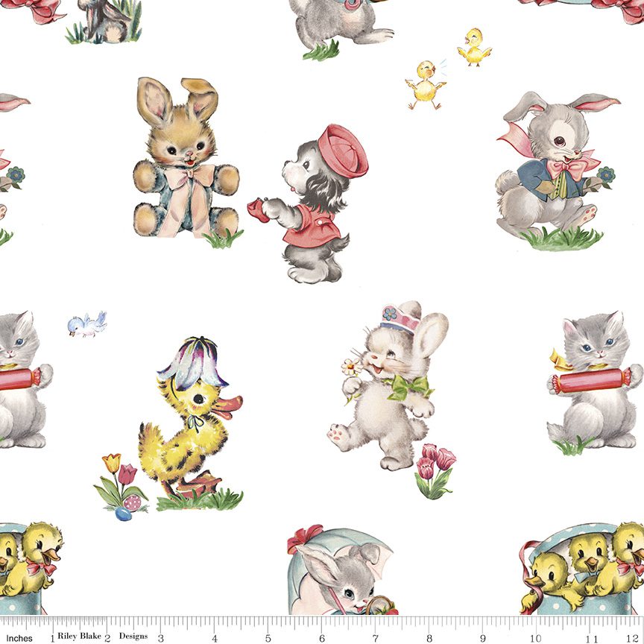Click the "Inches" ruler label
This screenshot has height=644, width=644.
[19, 638]
